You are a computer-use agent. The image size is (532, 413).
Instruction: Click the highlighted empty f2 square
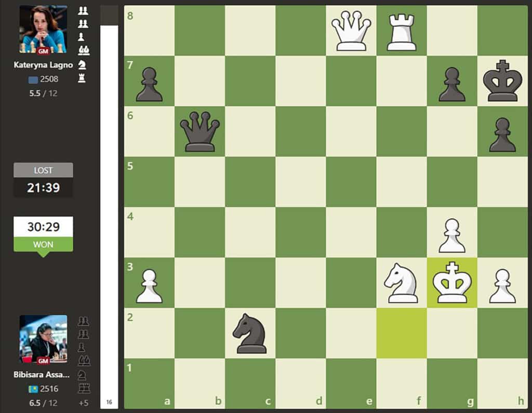point(402,334)
